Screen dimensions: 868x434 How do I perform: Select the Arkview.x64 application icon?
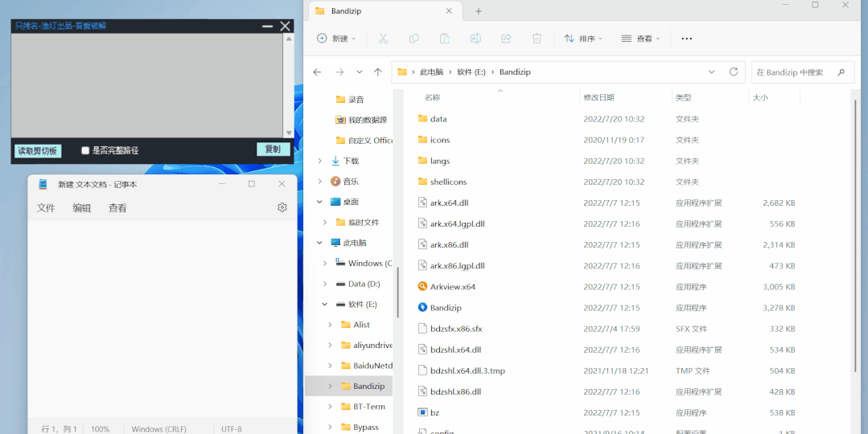422,286
